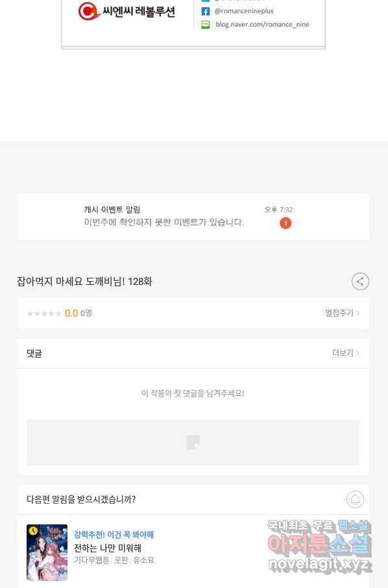Tap the share icon beside episode title
Screen dimensions: 388x588
360,281
